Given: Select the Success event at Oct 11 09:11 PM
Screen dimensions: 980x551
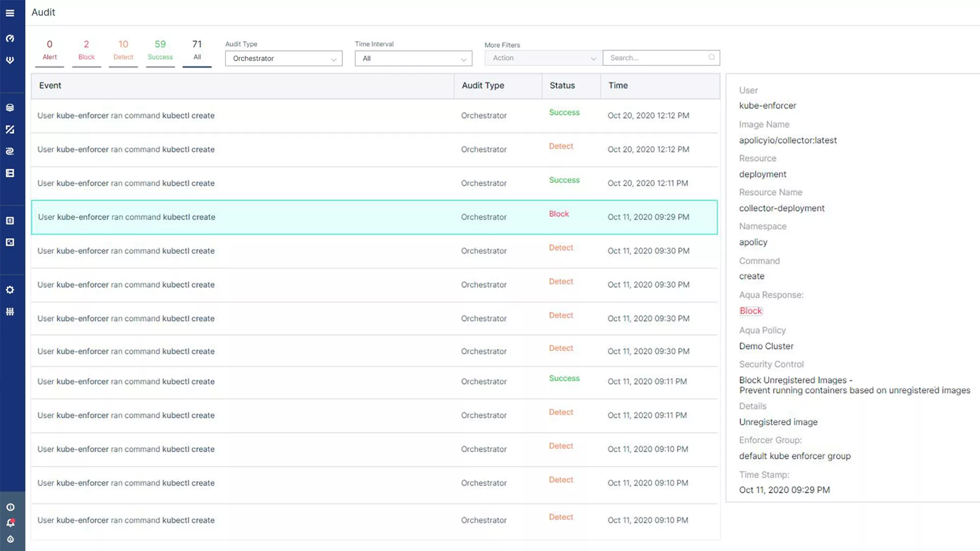Looking at the screenshot, I should click(375, 382).
